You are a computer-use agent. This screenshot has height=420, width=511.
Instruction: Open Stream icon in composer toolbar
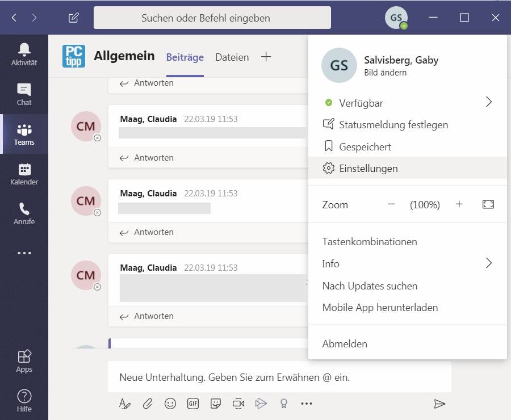pyautogui.click(x=261, y=404)
